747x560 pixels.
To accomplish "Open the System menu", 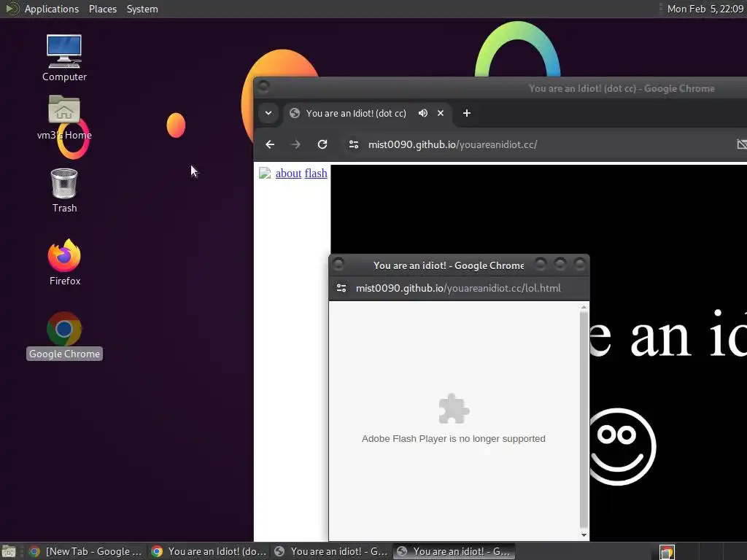I will click(142, 9).
